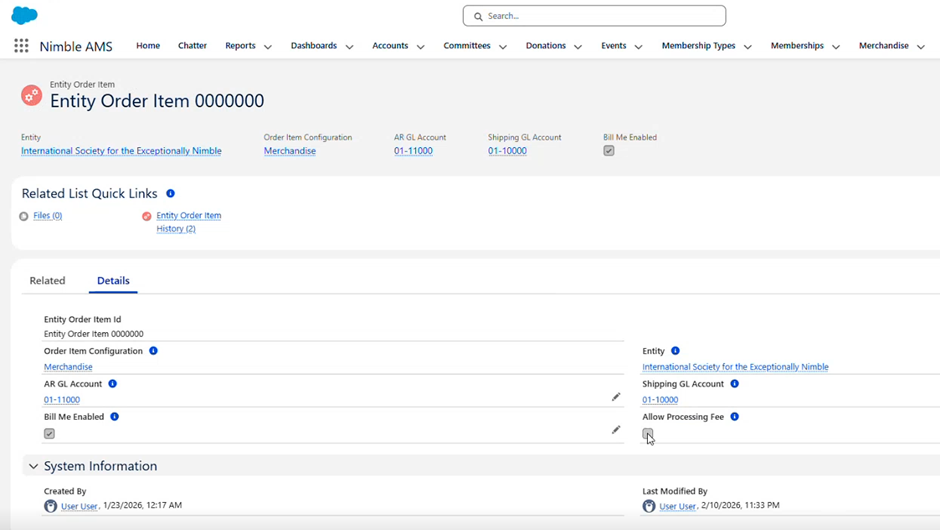Show Entity field help icon
940x530 pixels.
[675, 351]
